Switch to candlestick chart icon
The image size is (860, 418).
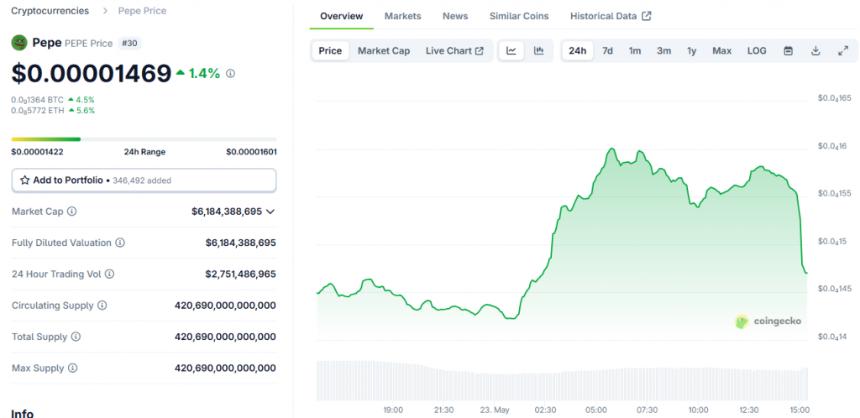coord(539,50)
